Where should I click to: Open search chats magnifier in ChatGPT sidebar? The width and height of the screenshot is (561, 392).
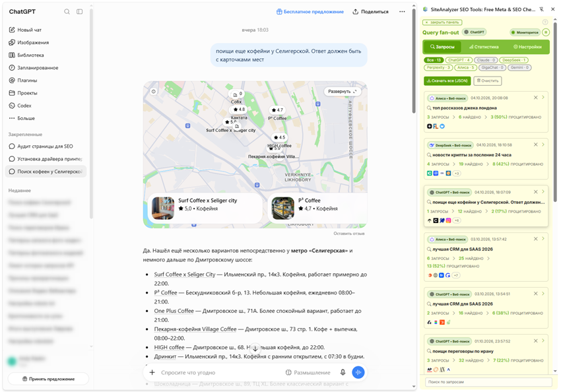67,11
